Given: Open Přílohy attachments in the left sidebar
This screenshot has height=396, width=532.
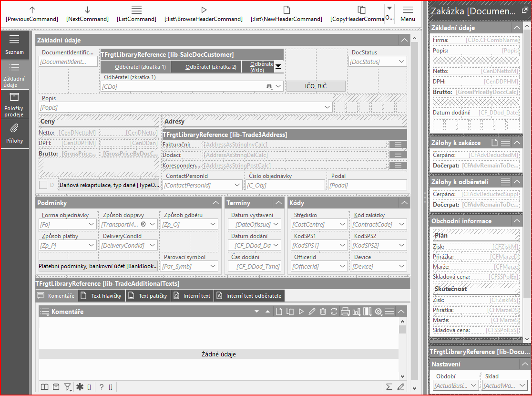Looking at the screenshot, I should [14, 133].
